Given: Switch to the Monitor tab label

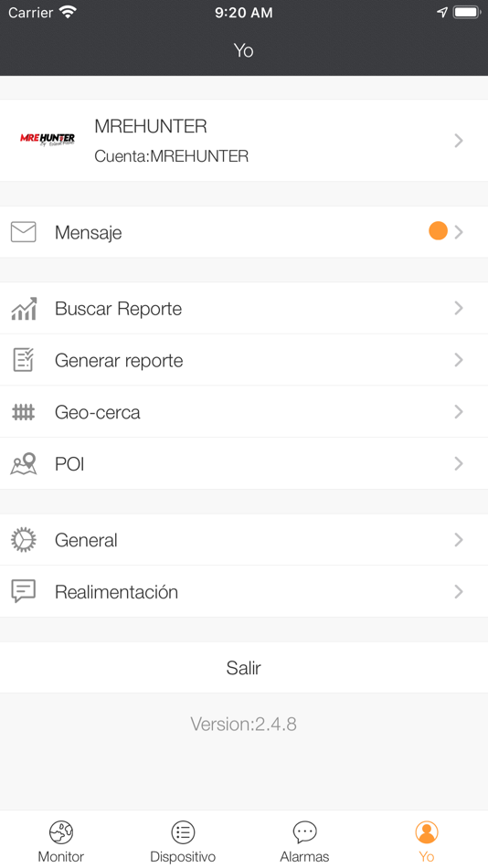Looking at the screenshot, I should point(61,856).
